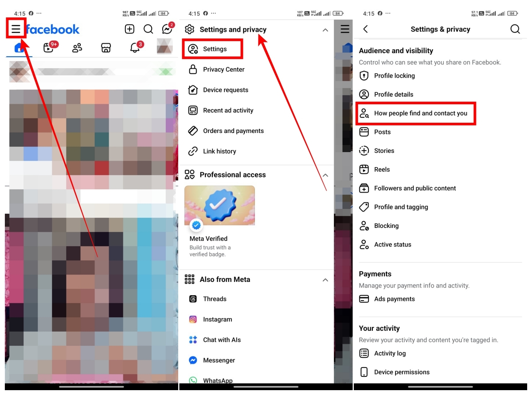
Task: Click the Profile locking shield icon
Action: (364, 76)
